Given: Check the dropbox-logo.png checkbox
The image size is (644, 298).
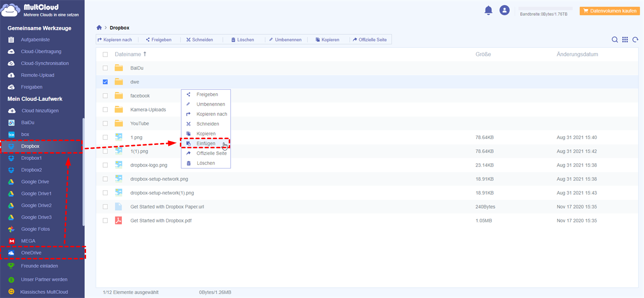Looking at the screenshot, I should [105, 165].
